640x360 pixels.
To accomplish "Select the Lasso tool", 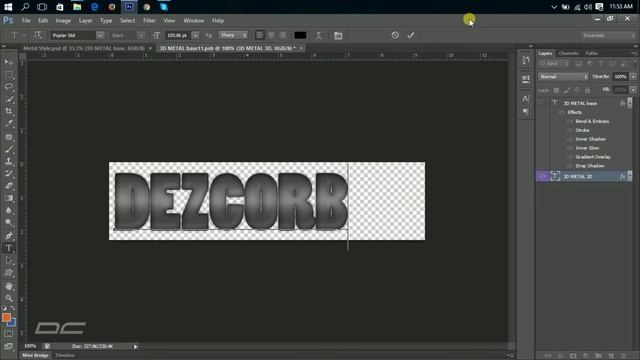I will tap(9, 87).
